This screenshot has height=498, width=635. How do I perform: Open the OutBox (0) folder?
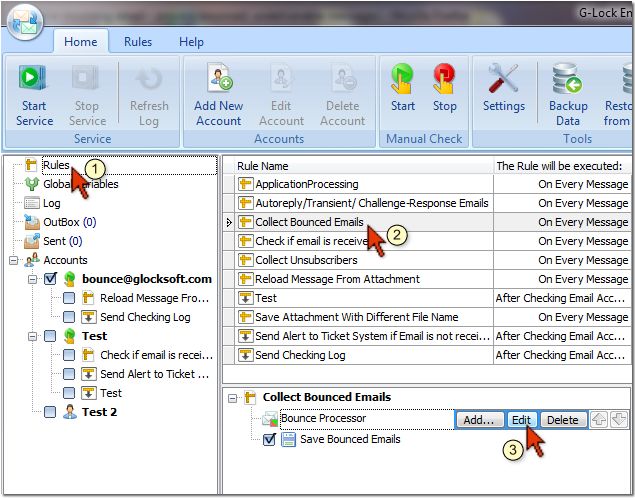tap(69, 222)
